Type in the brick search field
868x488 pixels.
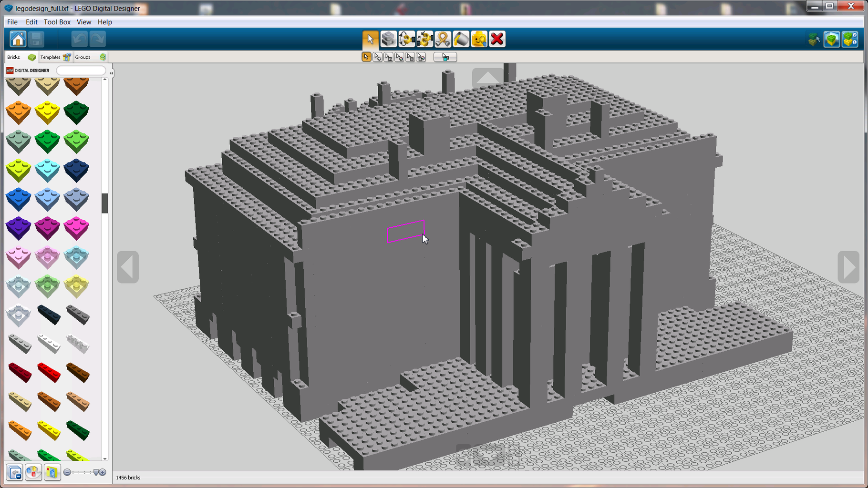pyautogui.click(x=81, y=70)
